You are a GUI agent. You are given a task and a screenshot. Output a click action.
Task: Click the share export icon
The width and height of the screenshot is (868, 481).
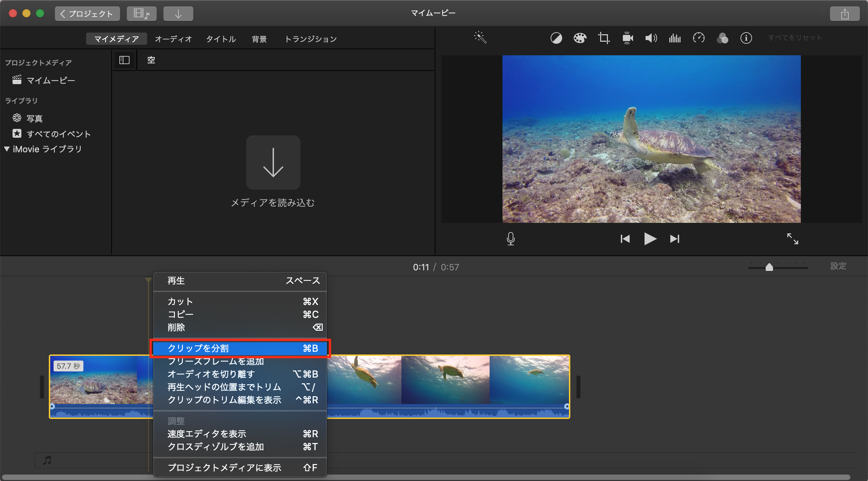point(845,14)
